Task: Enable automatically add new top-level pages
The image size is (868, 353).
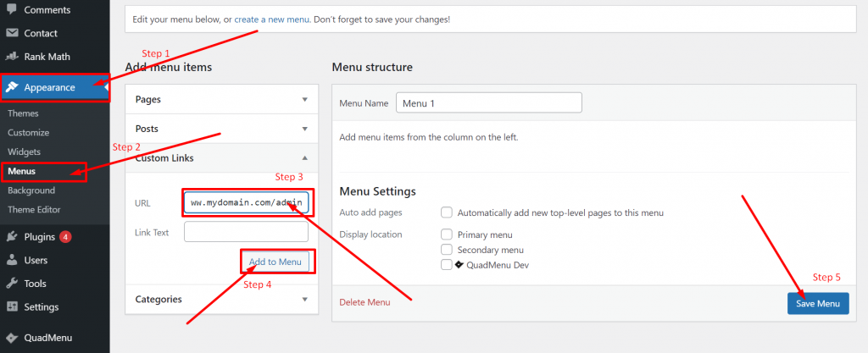Action: click(447, 212)
